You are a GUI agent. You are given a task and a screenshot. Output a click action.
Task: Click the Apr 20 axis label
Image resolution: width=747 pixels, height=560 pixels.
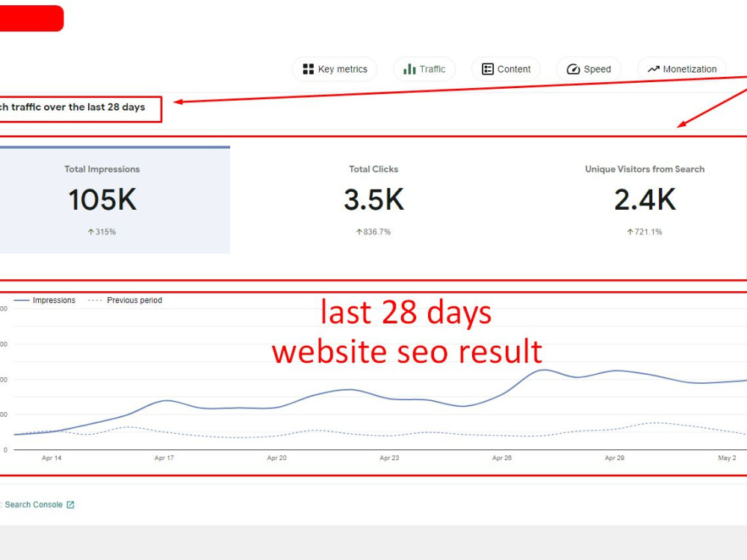pyautogui.click(x=277, y=458)
